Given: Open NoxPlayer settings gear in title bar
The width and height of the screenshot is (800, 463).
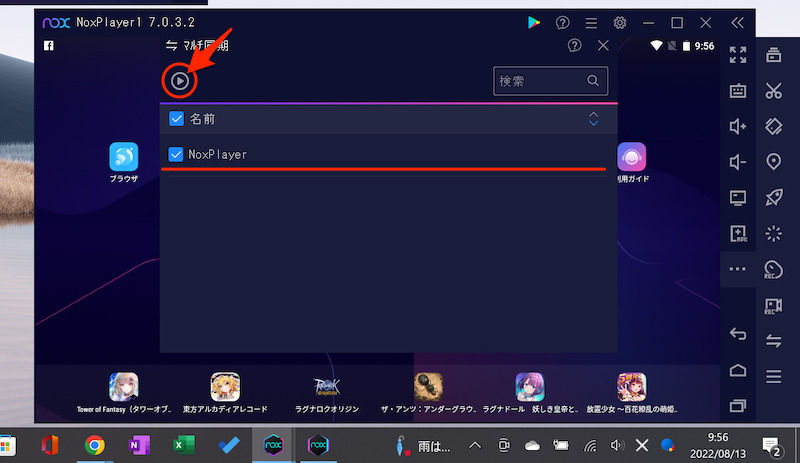Looking at the screenshot, I should click(620, 22).
